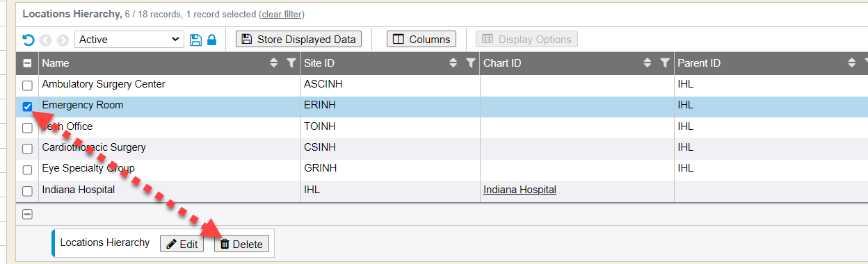
Task: Open the Indiana Hospital chart link
Action: [x=520, y=190]
